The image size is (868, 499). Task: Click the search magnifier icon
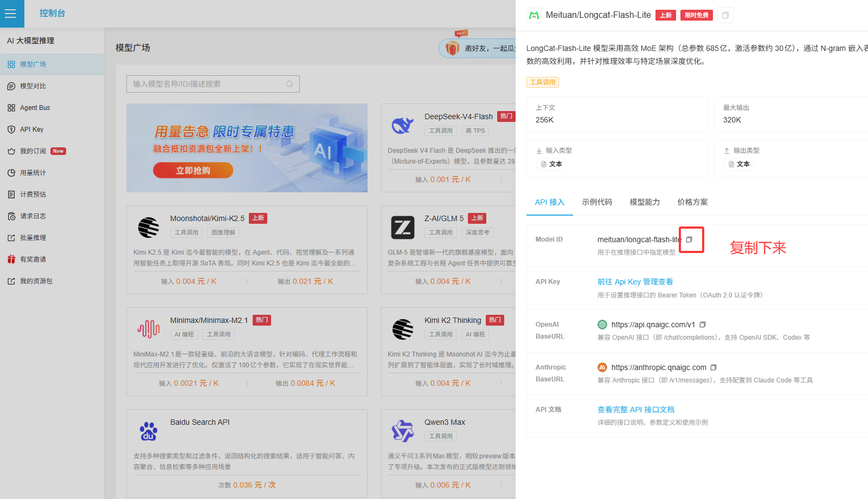(290, 84)
